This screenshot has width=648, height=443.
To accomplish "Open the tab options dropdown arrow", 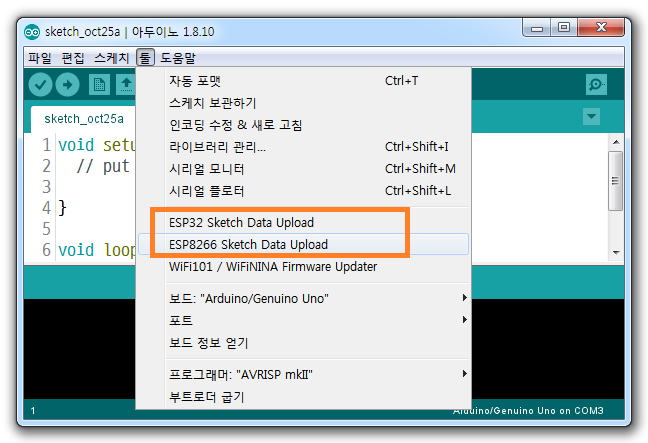I will (x=591, y=117).
